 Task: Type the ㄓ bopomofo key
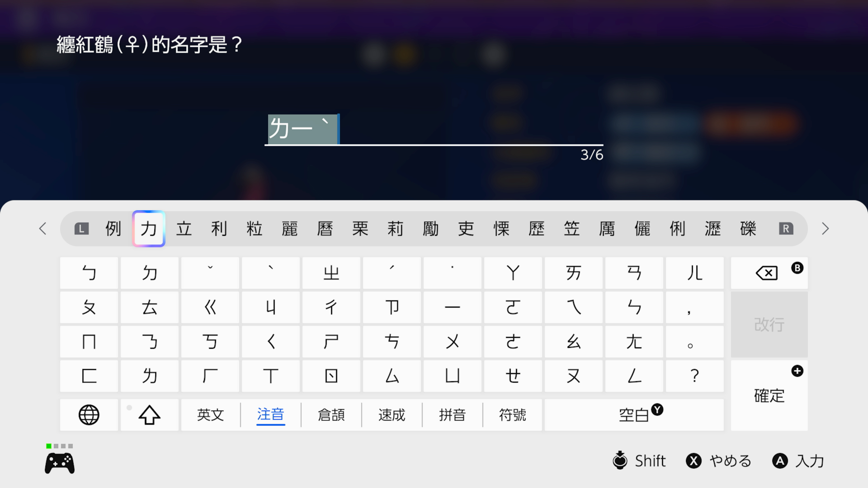pos(331,273)
